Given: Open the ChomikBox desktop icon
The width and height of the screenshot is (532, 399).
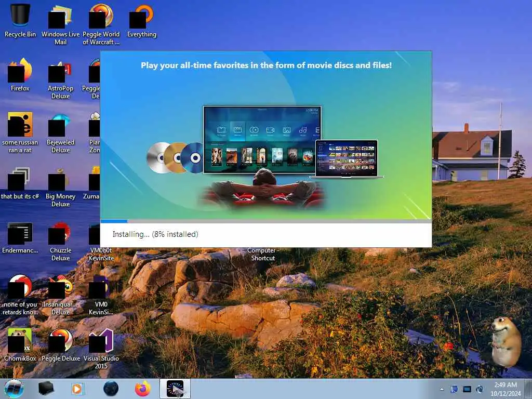Looking at the screenshot, I should click(x=20, y=344).
